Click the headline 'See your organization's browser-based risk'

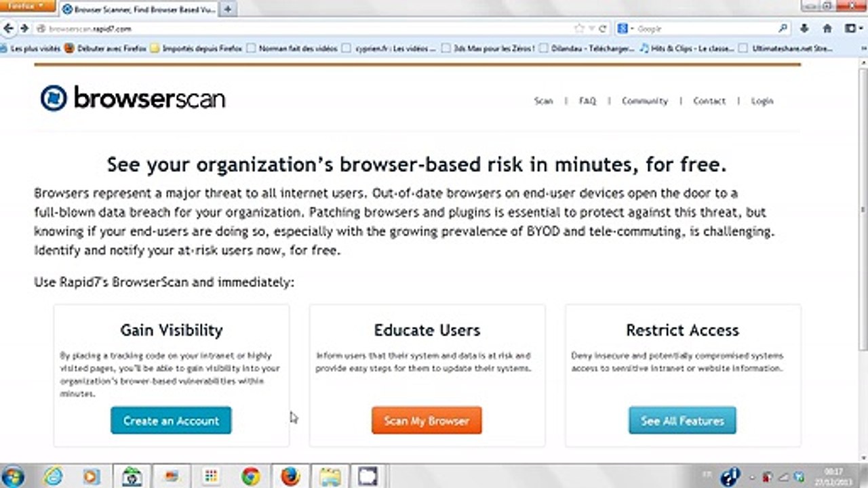[417, 165]
